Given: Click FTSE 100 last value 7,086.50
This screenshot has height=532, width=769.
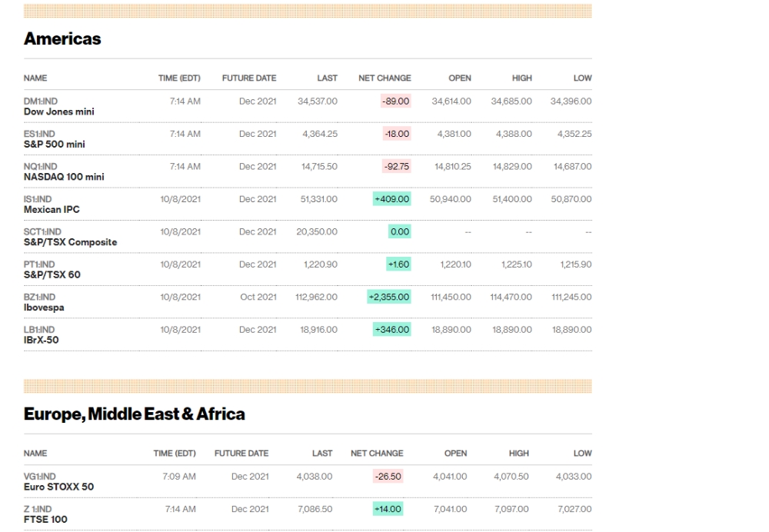Looking at the screenshot, I should click(x=315, y=509).
